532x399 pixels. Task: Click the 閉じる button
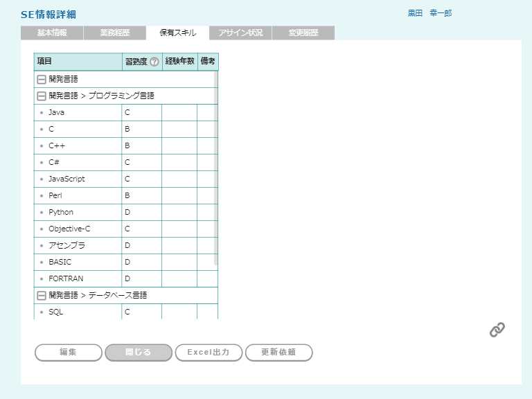pos(138,353)
